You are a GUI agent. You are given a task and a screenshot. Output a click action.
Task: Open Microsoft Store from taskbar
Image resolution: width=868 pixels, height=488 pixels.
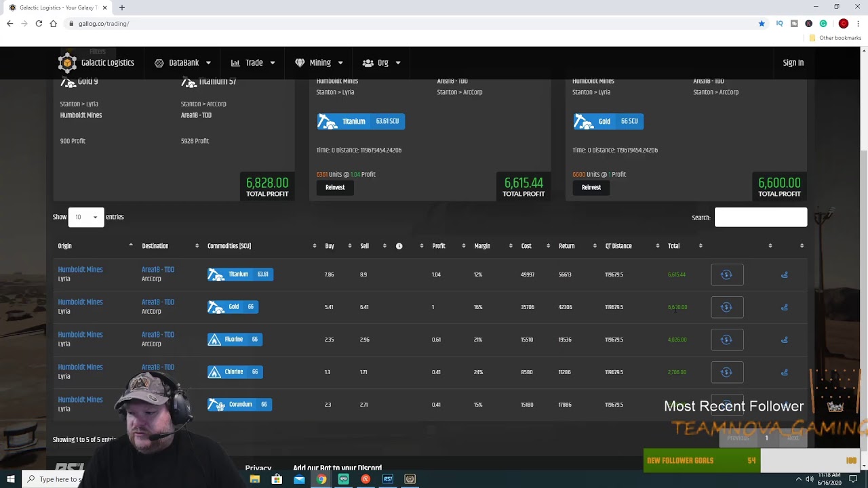277,479
